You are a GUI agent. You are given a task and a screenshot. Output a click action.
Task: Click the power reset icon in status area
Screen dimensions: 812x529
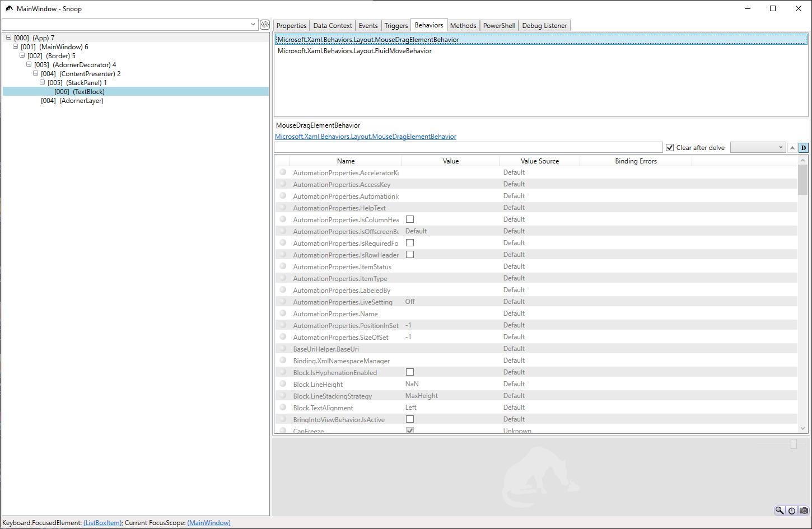pos(791,511)
